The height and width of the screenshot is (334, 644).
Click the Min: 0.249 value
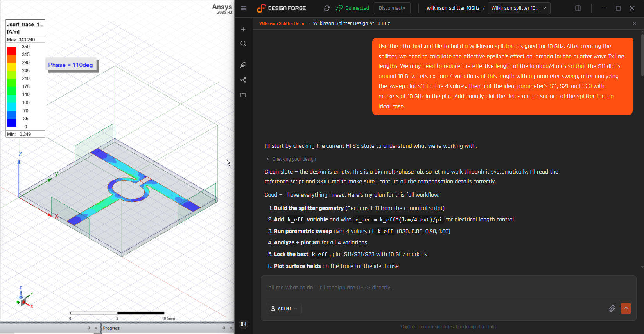tap(19, 134)
